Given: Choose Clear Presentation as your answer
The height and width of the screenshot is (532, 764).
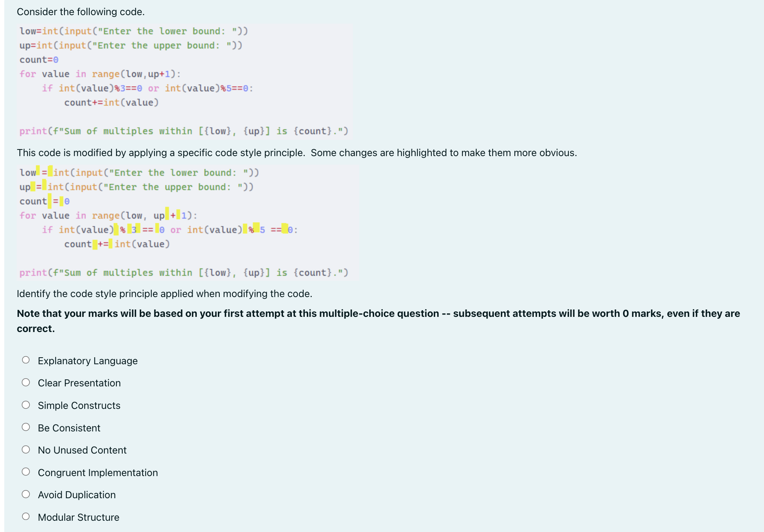Looking at the screenshot, I should pos(26,382).
